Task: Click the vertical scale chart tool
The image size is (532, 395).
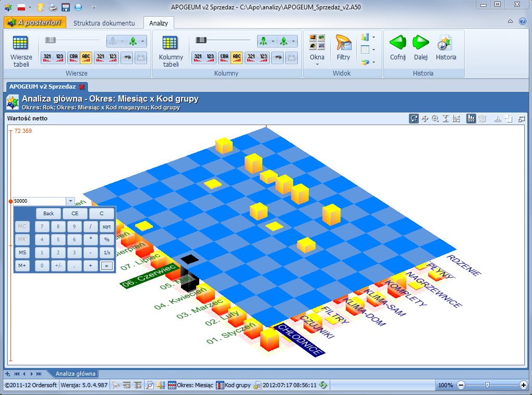Action: [445, 119]
